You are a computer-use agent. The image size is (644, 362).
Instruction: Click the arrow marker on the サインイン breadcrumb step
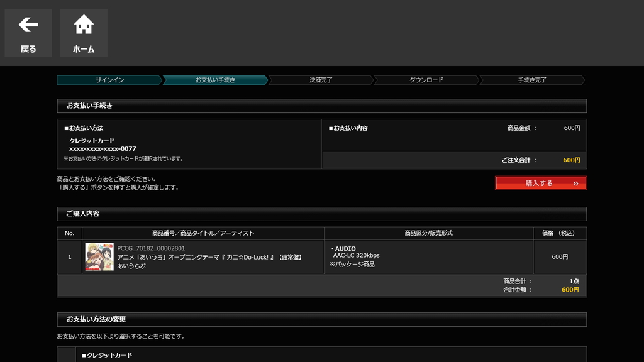pos(162,80)
